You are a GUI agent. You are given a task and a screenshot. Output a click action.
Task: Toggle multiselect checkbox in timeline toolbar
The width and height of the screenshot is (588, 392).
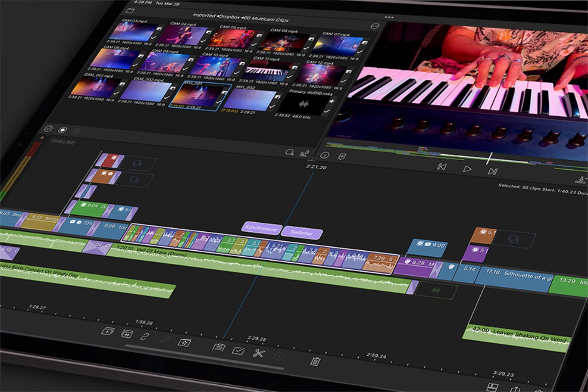coord(238,350)
